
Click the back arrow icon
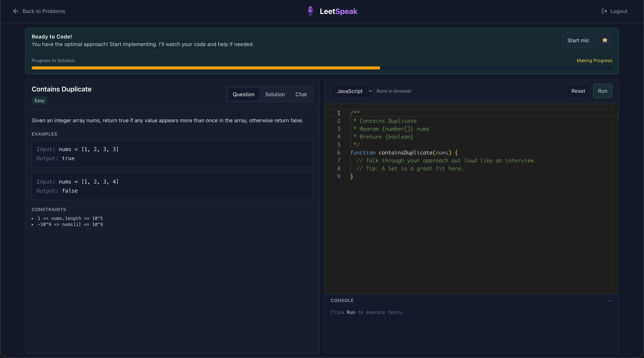pyautogui.click(x=16, y=11)
